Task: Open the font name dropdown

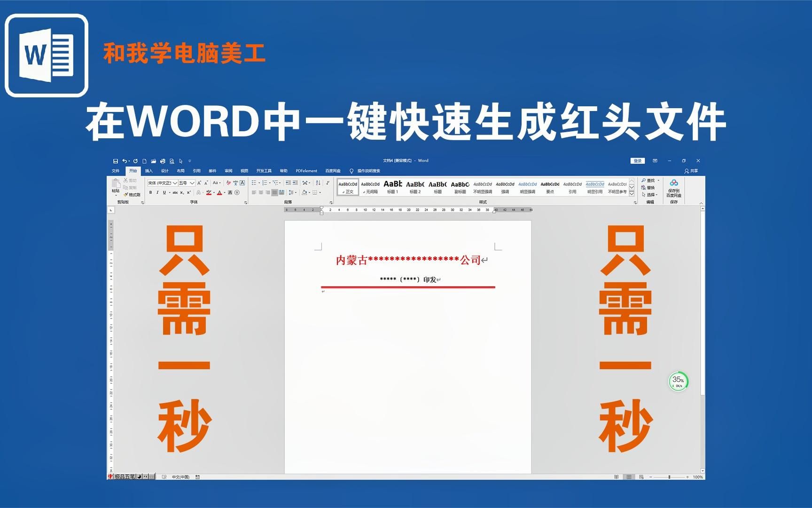Action: pos(175,183)
